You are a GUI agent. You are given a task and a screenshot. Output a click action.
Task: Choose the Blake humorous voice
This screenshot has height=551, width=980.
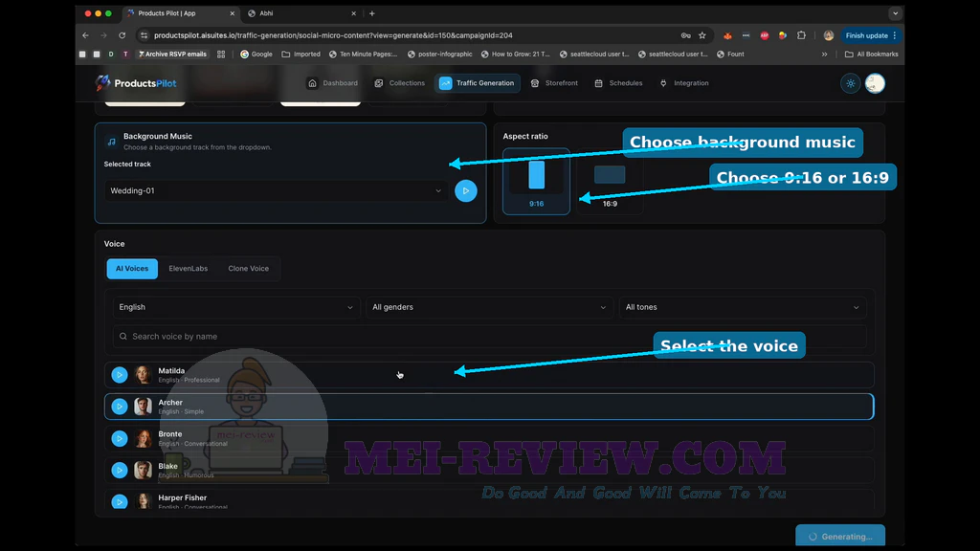(x=489, y=471)
